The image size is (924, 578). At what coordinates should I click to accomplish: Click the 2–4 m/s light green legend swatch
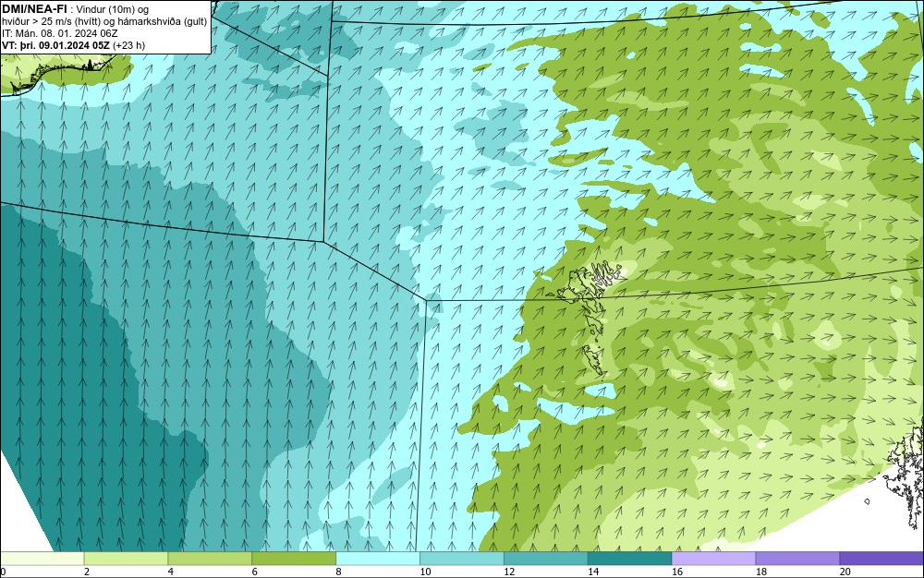[x=126, y=558]
